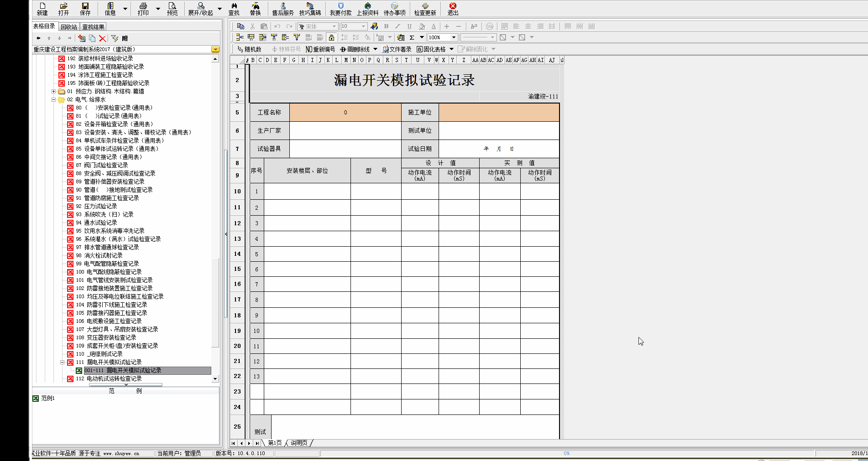This screenshot has width=868, height=461.
Task: Expand the 01 预应力.钢结构.木结构.幕墙 folder
Action: click(x=54, y=91)
